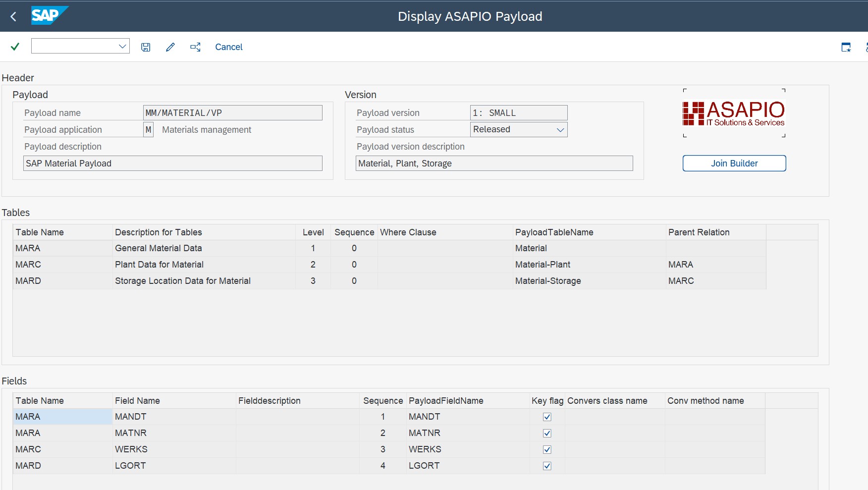Viewport: 868px width, 490px height.
Task: Click the new window icon at top right
Action: pos(846,47)
